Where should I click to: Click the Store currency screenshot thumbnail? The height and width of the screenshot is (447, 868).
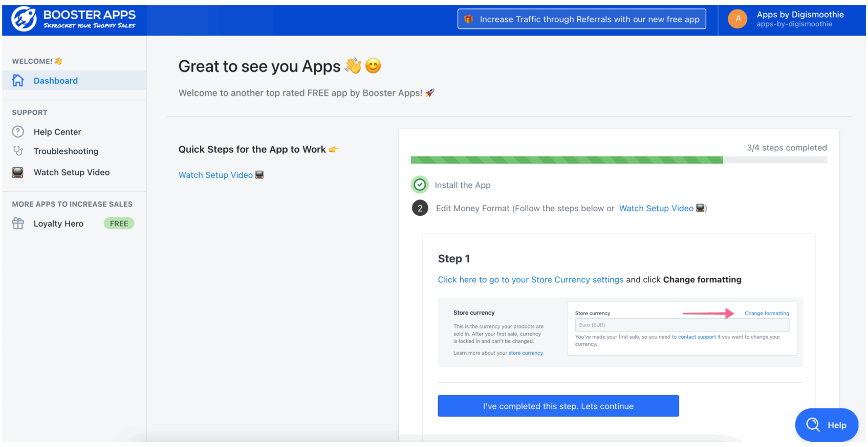(x=620, y=332)
